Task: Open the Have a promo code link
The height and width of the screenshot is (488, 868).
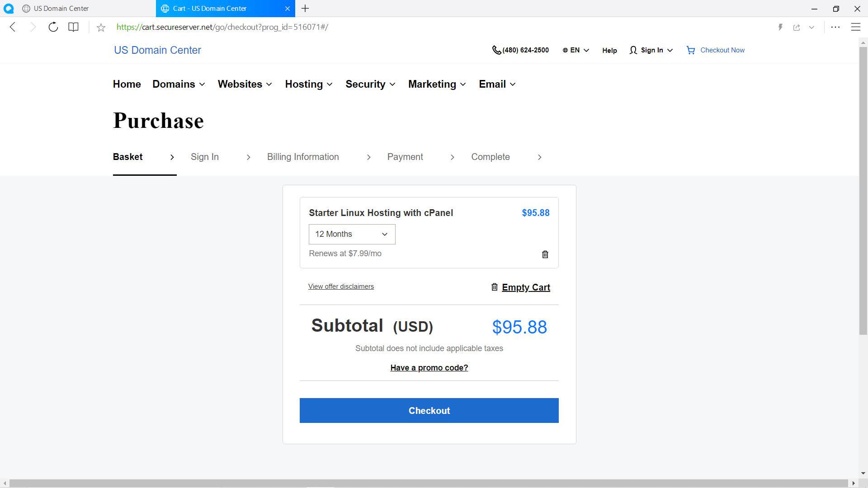Action: pos(429,368)
